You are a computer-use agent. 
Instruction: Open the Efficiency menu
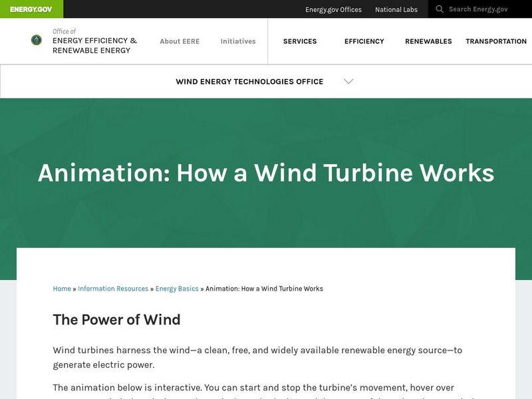click(364, 41)
